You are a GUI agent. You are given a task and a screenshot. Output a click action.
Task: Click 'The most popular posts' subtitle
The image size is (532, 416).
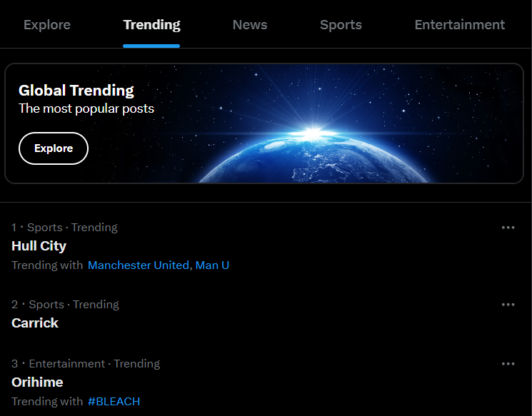(x=86, y=108)
